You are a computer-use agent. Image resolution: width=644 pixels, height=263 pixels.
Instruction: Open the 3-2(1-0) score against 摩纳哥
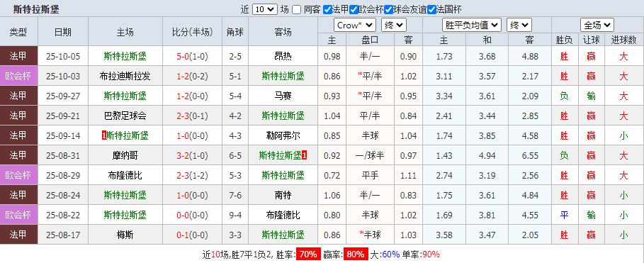pos(192,155)
